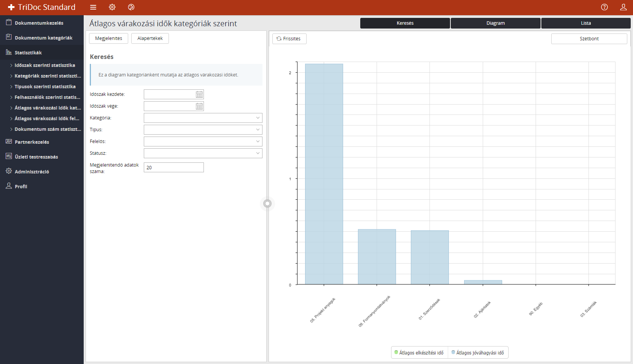Image resolution: width=633 pixels, height=364 pixels.
Task: Open the Statusz dropdown
Action: pyautogui.click(x=203, y=153)
